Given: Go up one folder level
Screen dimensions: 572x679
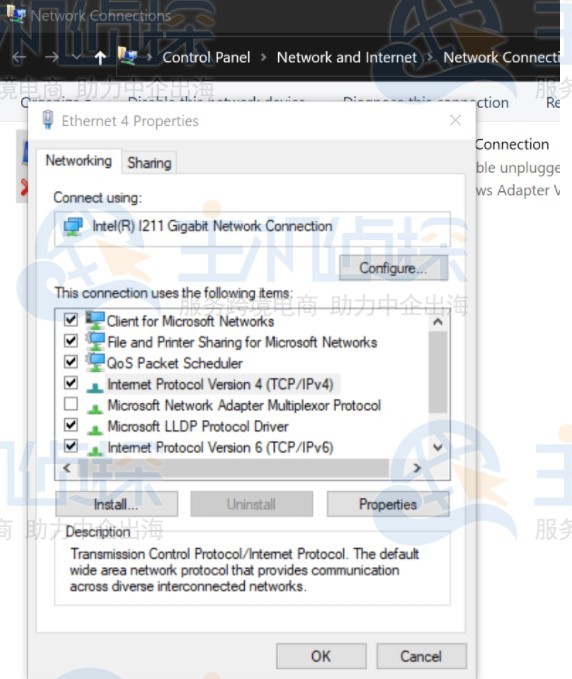Looking at the screenshot, I should pyautogui.click(x=100, y=57).
